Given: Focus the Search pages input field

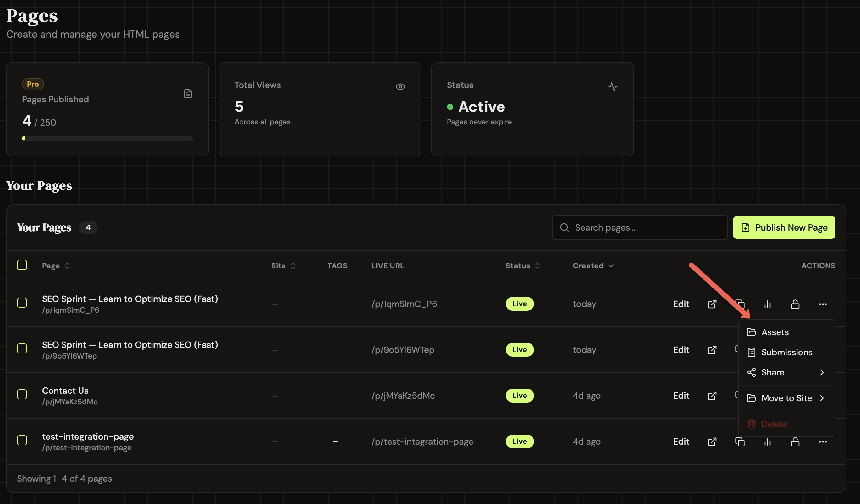Looking at the screenshot, I should 640,227.
